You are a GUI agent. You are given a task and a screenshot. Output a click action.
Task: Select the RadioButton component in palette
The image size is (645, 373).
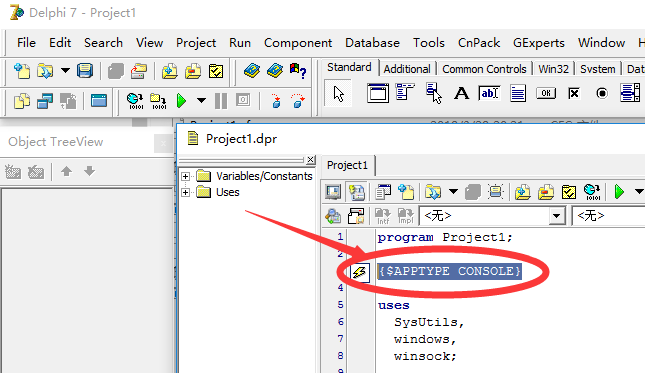point(602,93)
